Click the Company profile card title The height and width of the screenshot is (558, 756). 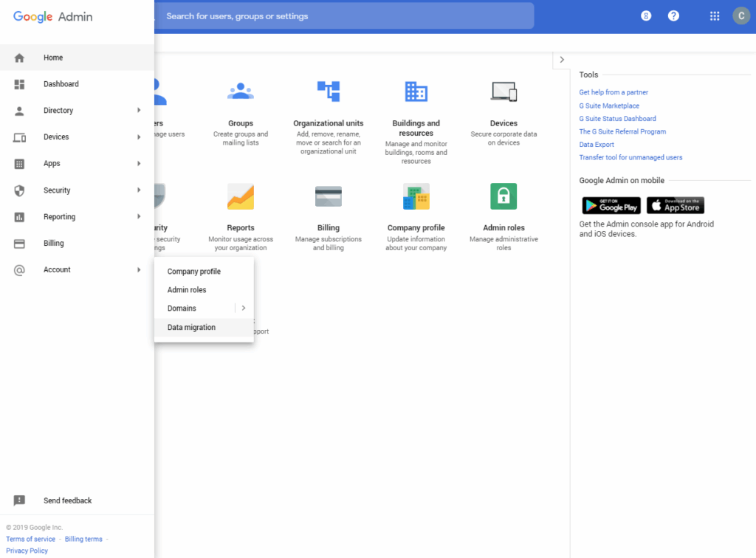point(416,228)
